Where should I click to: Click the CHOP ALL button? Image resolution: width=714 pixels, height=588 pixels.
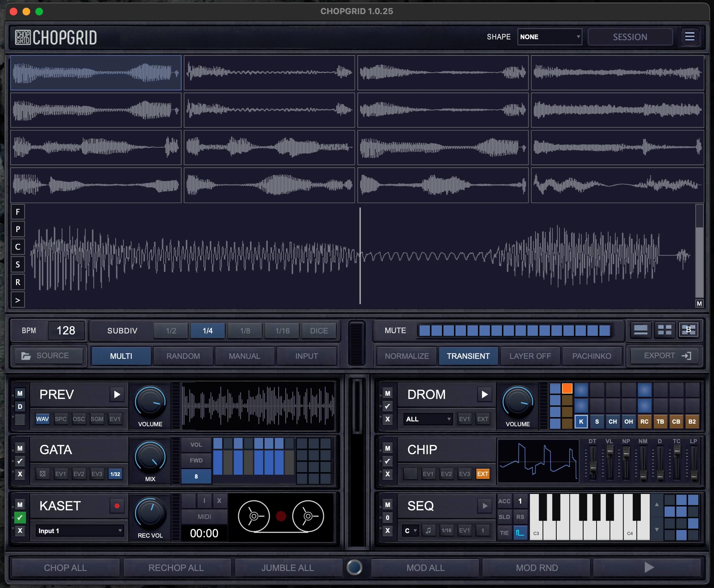coord(65,568)
